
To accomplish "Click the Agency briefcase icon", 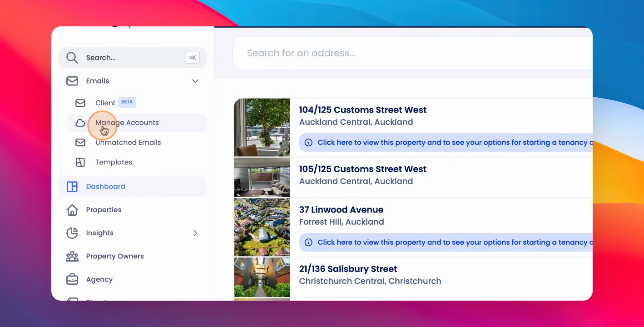I will pos(72,279).
